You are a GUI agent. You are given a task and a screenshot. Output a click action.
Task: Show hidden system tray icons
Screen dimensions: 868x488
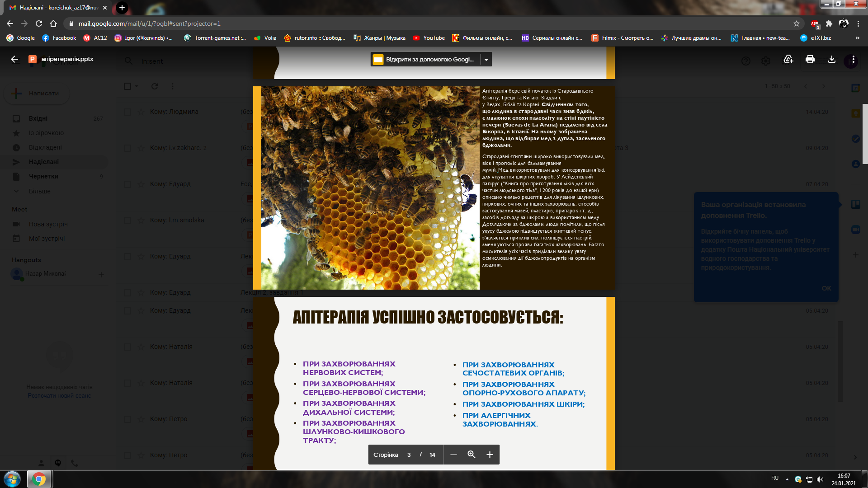tap(787, 479)
